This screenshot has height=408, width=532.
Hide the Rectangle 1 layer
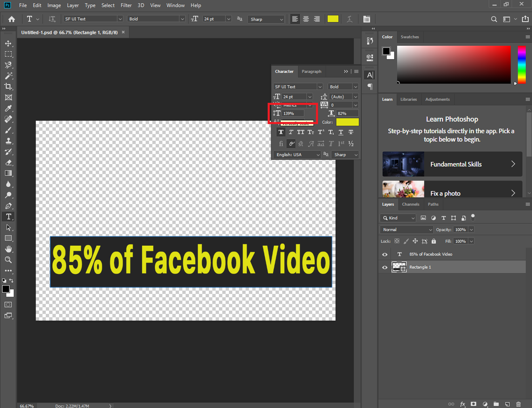[384, 267]
